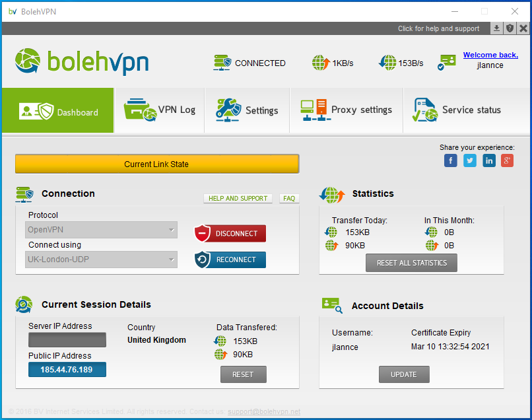Click RESET ALL STATISTICS button

pyautogui.click(x=412, y=263)
